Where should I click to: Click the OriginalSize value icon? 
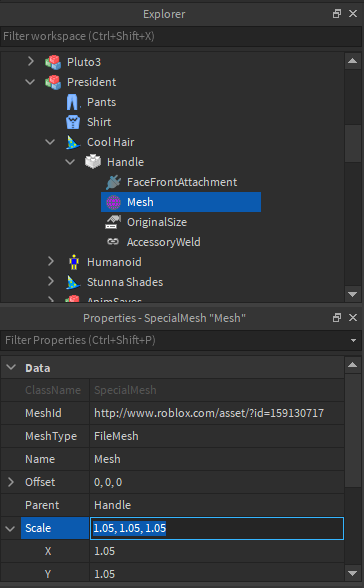pyautogui.click(x=113, y=222)
